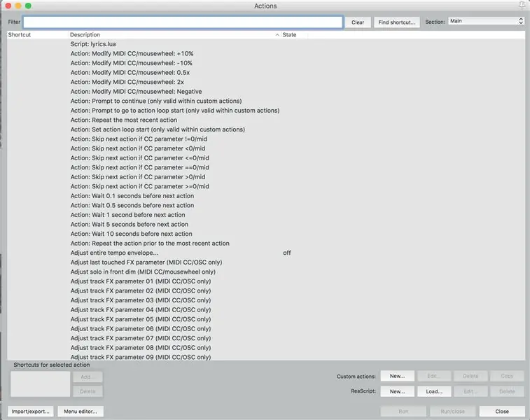Pin the Actions window with pin icon
The width and height of the screenshot is (530, 420).
[x=522, y=5]
